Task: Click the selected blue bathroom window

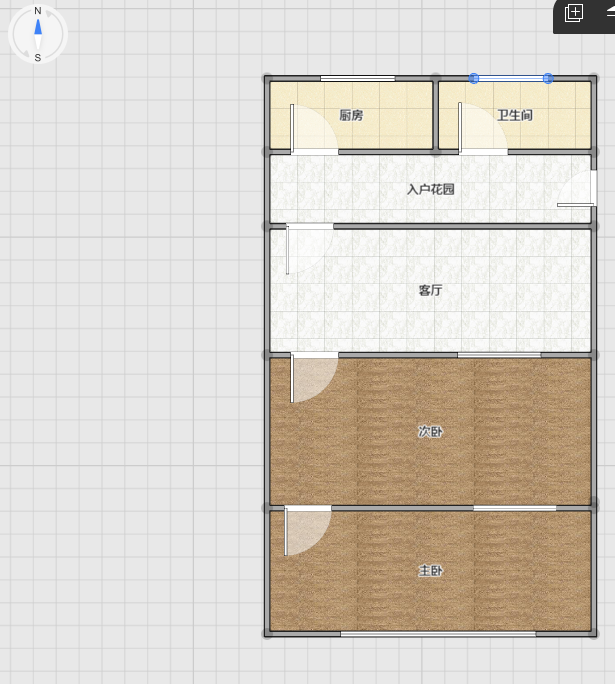Action: (511, 79)
